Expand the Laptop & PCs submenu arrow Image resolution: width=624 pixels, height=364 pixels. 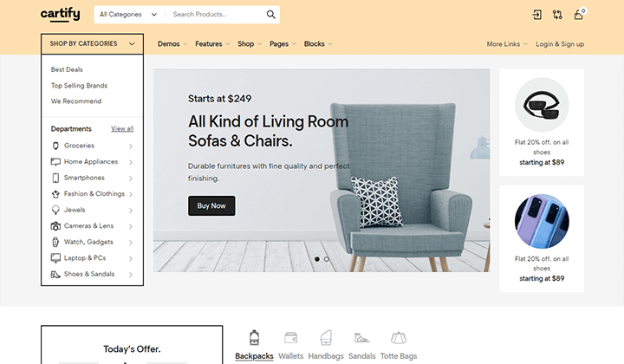click(131, 258)
